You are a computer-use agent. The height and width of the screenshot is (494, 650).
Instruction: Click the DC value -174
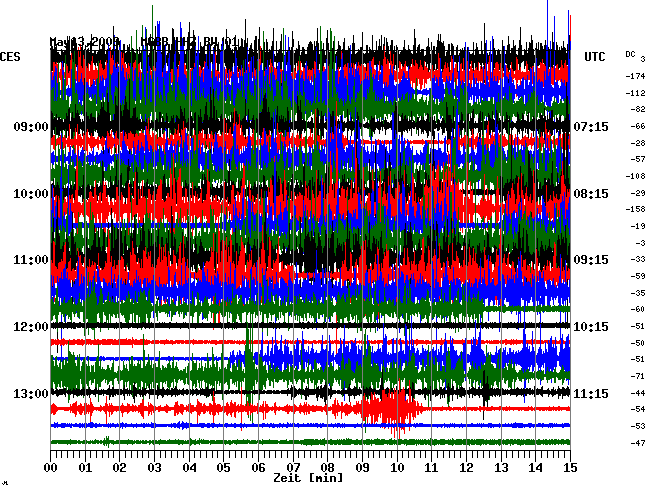point(635,76)
